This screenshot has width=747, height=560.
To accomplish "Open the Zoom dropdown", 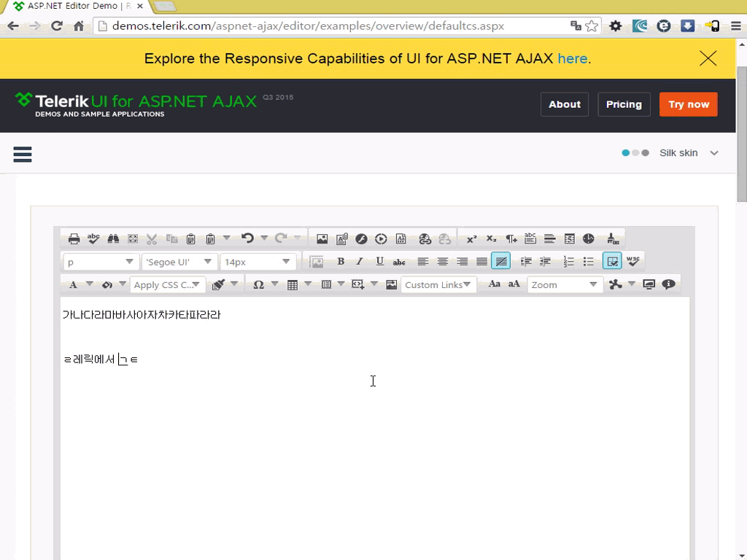I will coord(565,285).
